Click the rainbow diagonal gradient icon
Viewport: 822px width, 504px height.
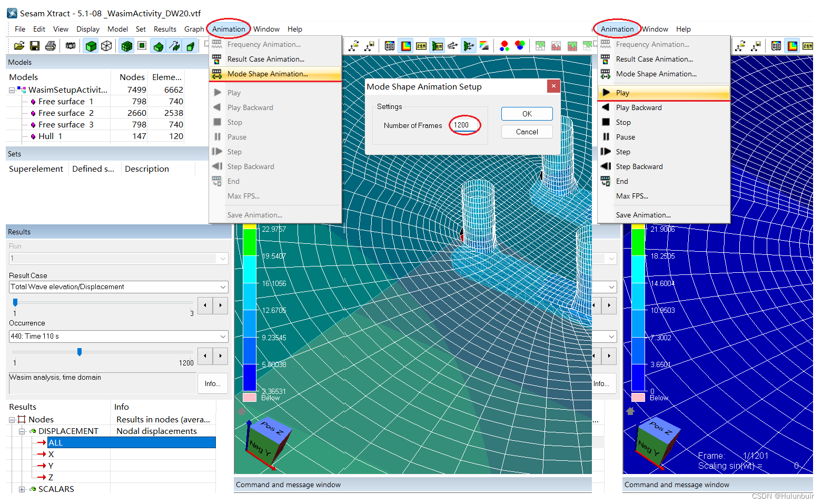484,46
